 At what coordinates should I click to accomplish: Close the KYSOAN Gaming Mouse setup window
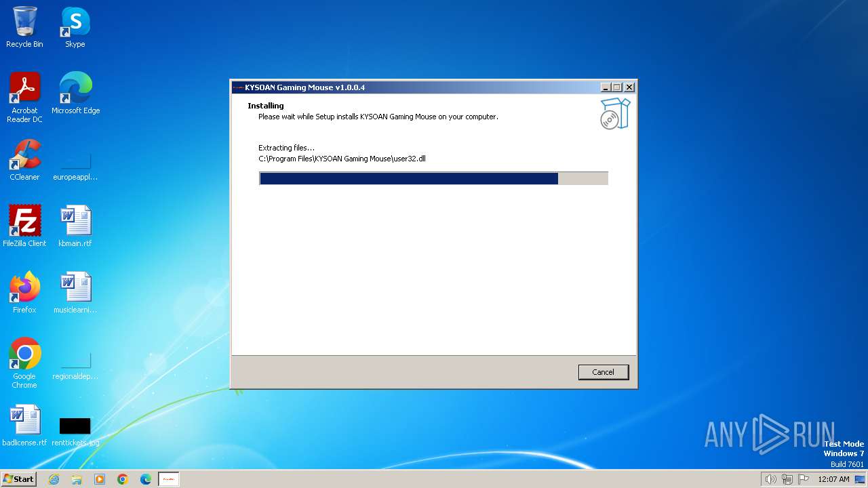click(x=629, y=87)
